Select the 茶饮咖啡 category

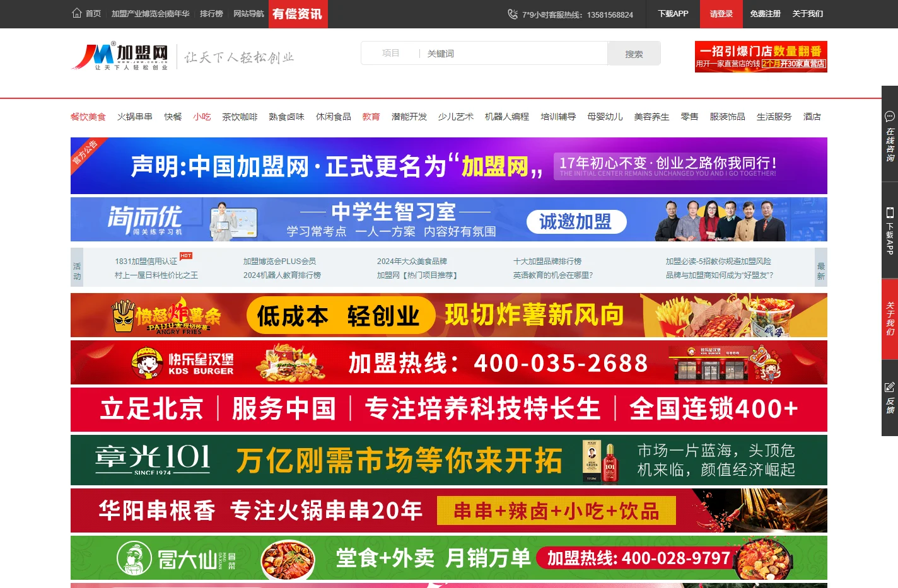pos(240,117)
